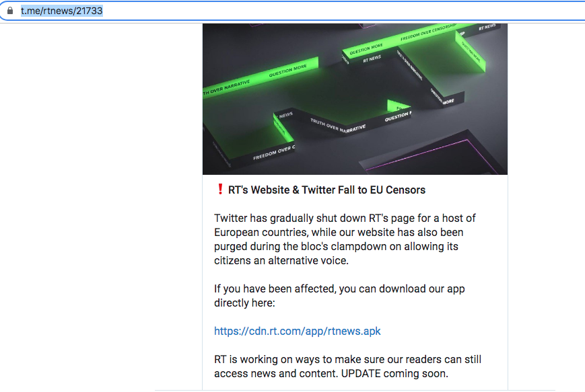Click the line "access news and content. UPDATE coming soon."
Image resolution: width=585 pixels, height=392 pixels.
click(331, 373)
